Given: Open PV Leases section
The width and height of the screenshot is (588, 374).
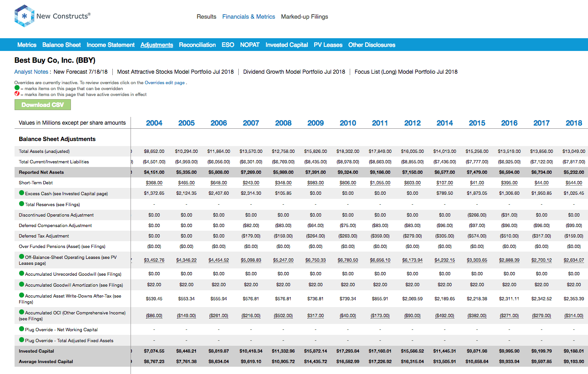Looking at the screenshot, I should coord(328,45).
